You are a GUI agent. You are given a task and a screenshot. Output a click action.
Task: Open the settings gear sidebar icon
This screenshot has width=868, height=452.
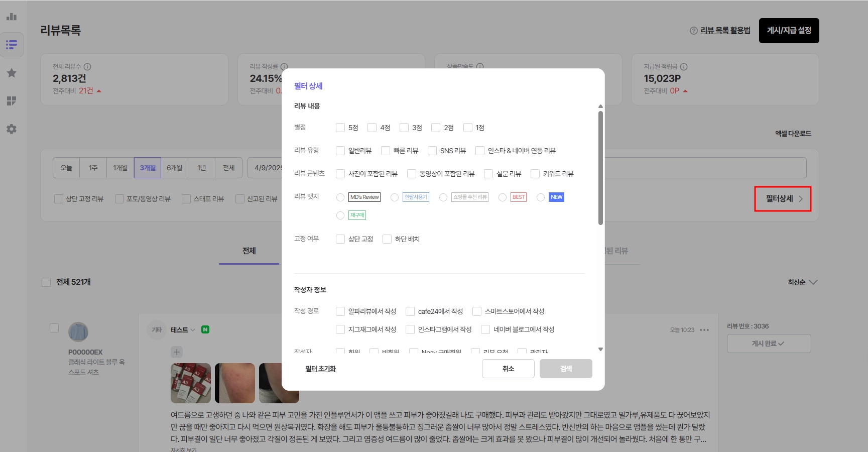(x=12, y=129)
